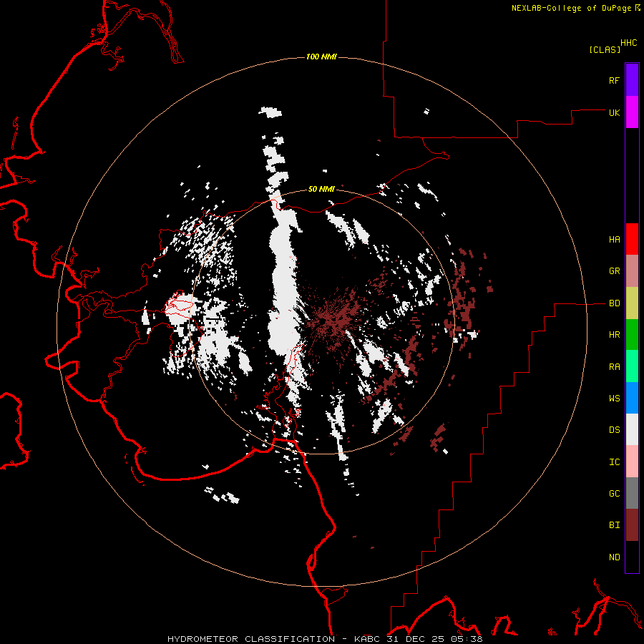Click the Hydrometeor Classification KABC timestamp caption
Screen dimensions: 644x644
pyautogui.click(x=325, y=639)
